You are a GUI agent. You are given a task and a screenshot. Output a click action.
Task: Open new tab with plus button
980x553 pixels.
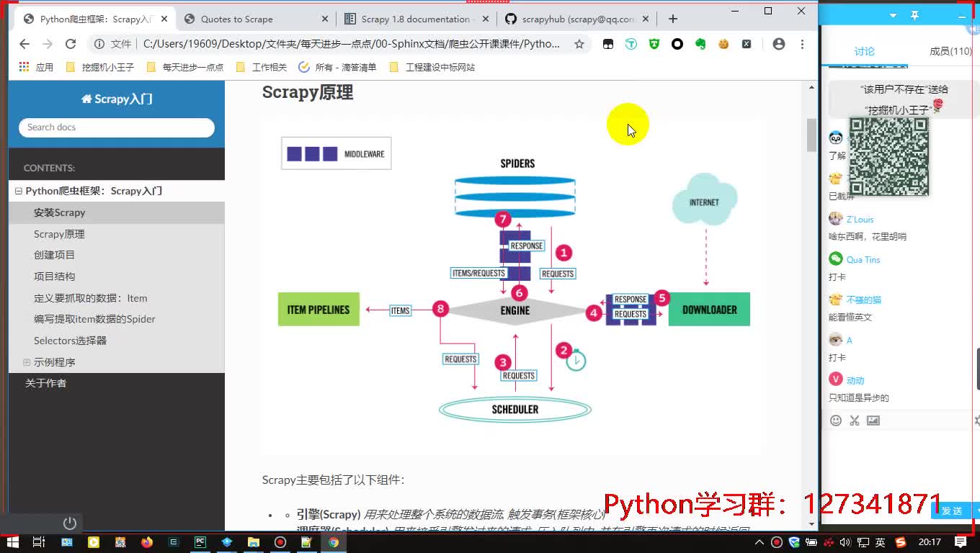tap(673, 19)
